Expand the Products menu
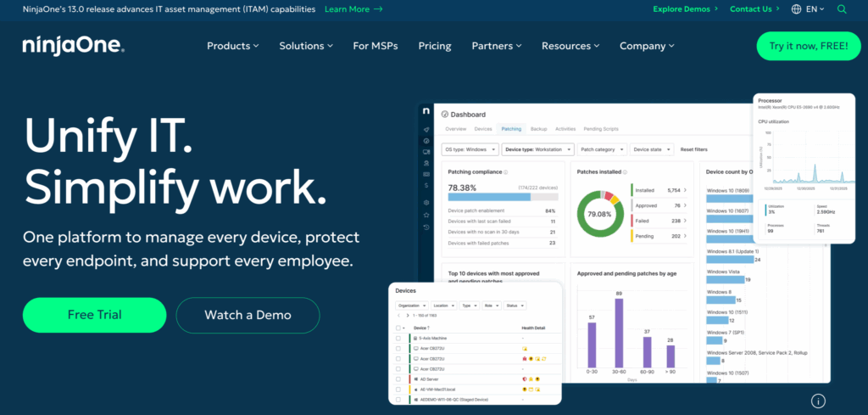Viewport: 868px width, 415px height. coord(232,46)
